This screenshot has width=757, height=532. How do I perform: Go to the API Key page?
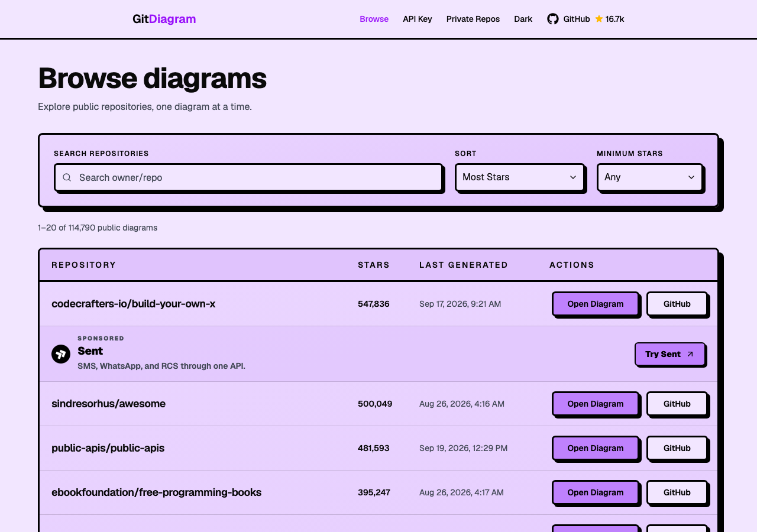[418, 19]
